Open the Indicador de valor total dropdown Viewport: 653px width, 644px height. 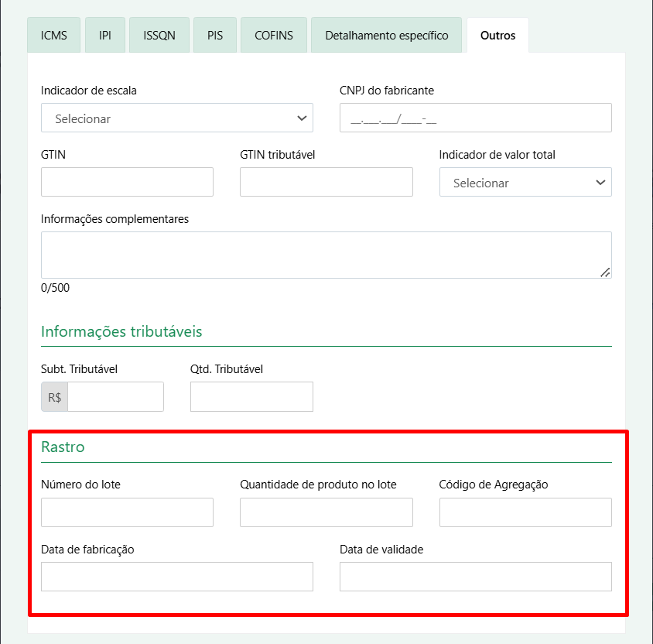coord(525,182)
